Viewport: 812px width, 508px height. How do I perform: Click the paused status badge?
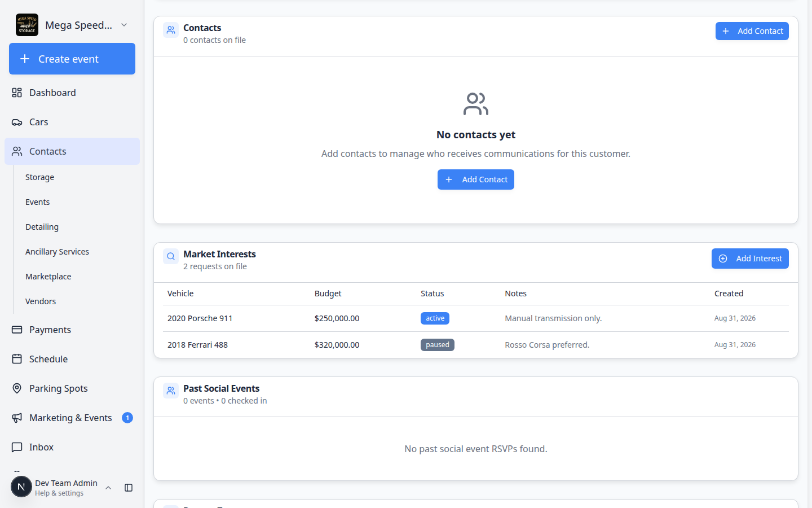click(x=438, y=345)
